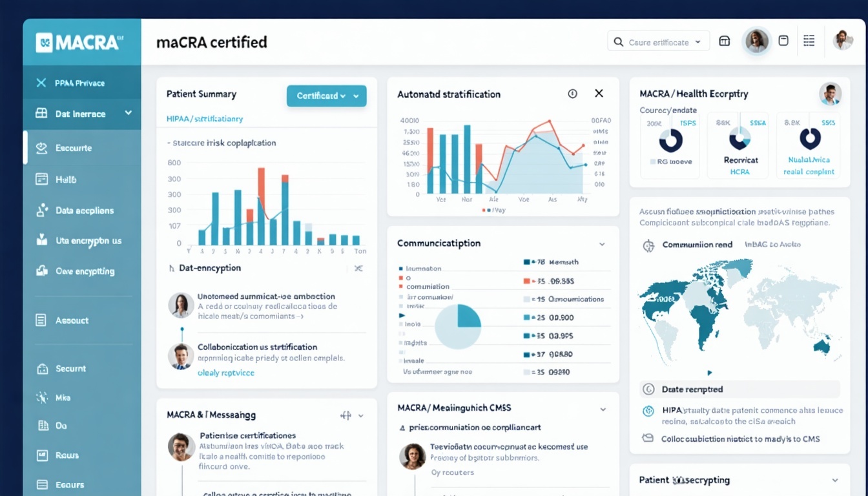
Task: Click the settings icon on MACRA Messaging card
Action: (347, 415)
